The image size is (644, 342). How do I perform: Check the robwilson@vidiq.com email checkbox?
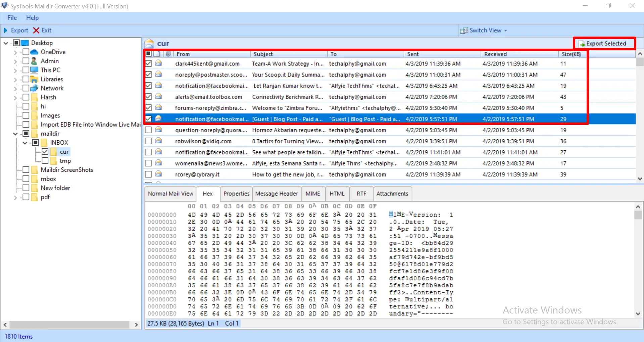click(x=148, y=141)
